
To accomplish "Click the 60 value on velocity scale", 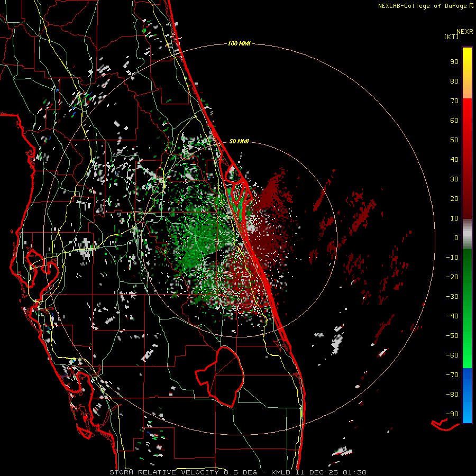I will coord(454,121).
